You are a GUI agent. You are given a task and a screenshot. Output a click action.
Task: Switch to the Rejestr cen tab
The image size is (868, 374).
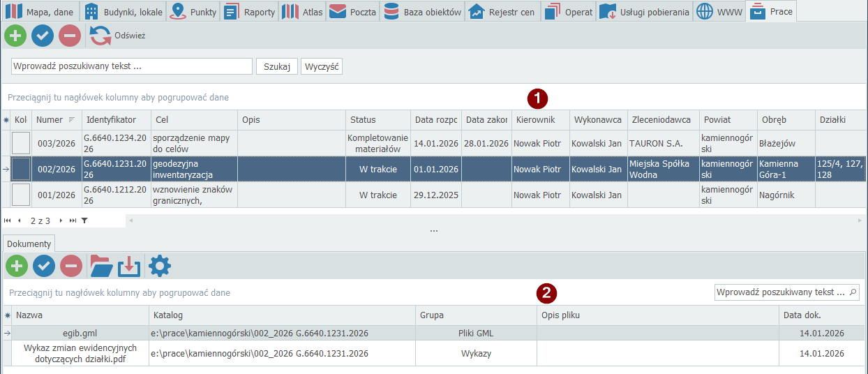[x=504, y=12]
